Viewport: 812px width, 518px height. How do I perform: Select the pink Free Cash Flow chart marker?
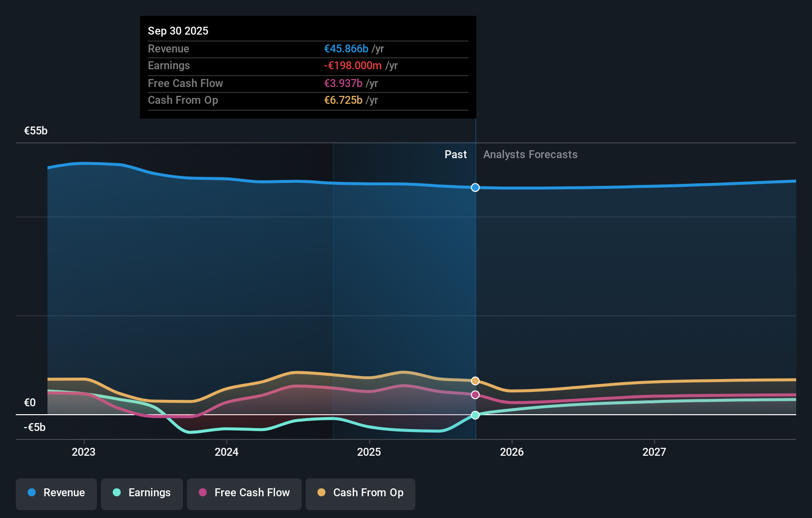tap(475, 394)
